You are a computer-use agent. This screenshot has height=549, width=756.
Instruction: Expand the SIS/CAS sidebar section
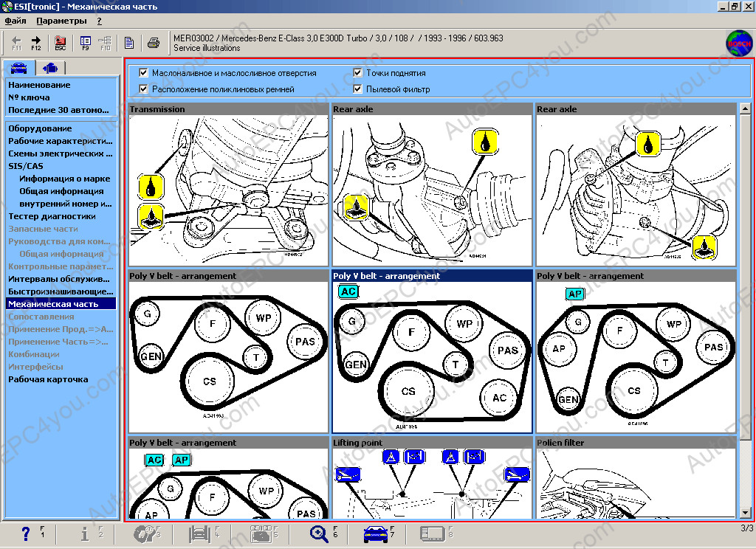pyautogui.click(x=26, y=166)
